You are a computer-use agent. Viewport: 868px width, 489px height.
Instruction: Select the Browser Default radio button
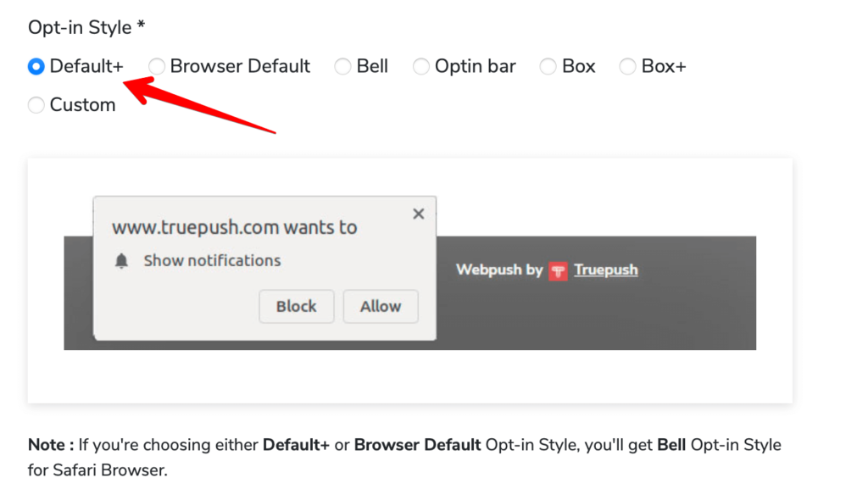pos(156,65)
